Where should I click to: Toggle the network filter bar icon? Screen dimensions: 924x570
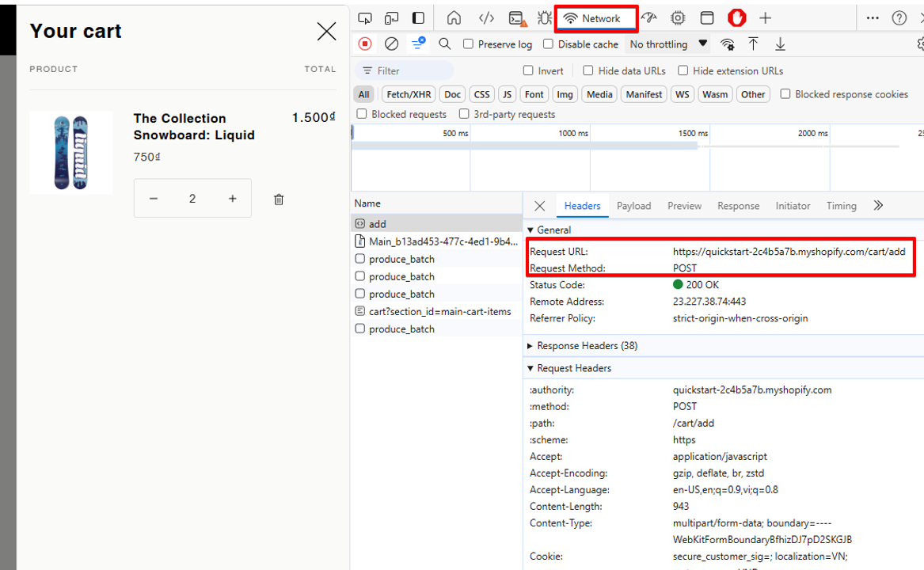418,44
